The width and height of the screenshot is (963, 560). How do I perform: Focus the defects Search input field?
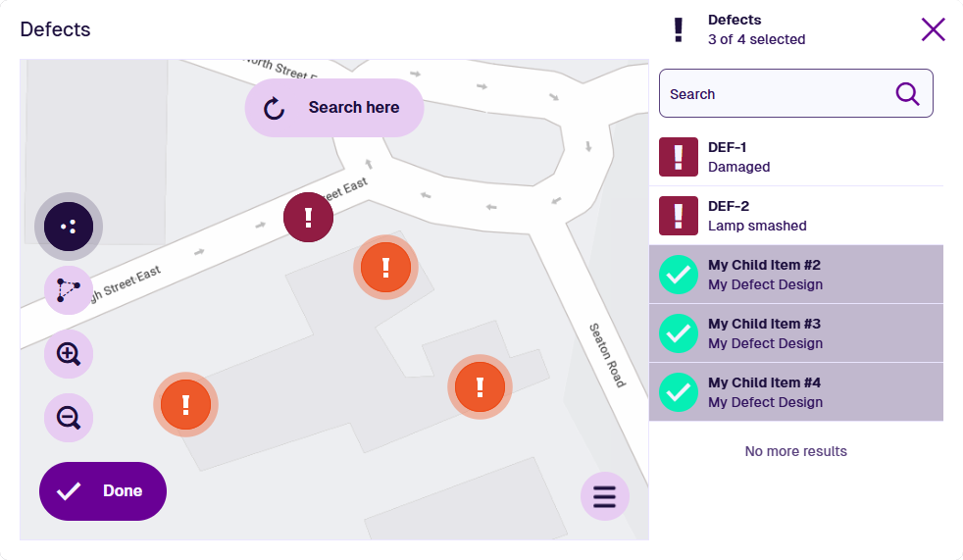pos(775,94)
